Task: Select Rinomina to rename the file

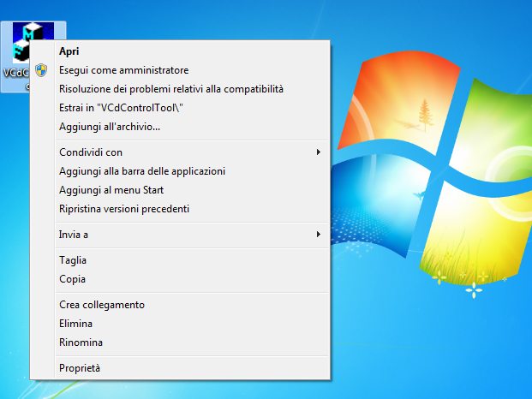Action: coord(81,342)
